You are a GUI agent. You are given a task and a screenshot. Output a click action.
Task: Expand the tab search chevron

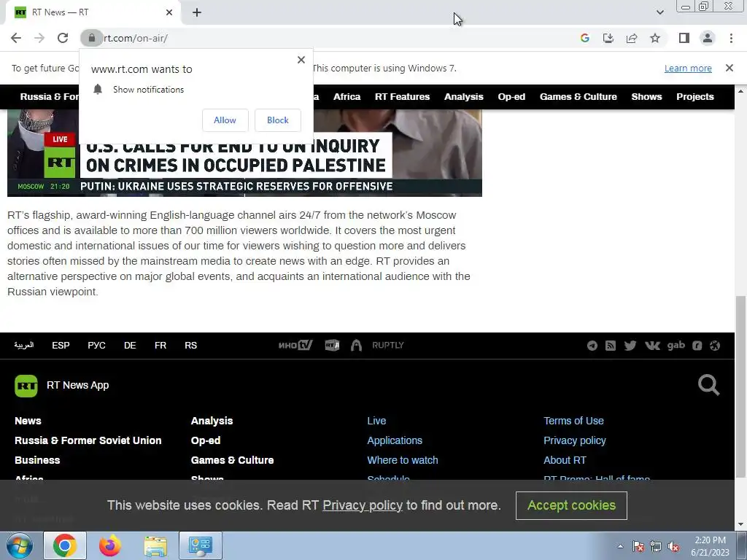click(659, 12)
